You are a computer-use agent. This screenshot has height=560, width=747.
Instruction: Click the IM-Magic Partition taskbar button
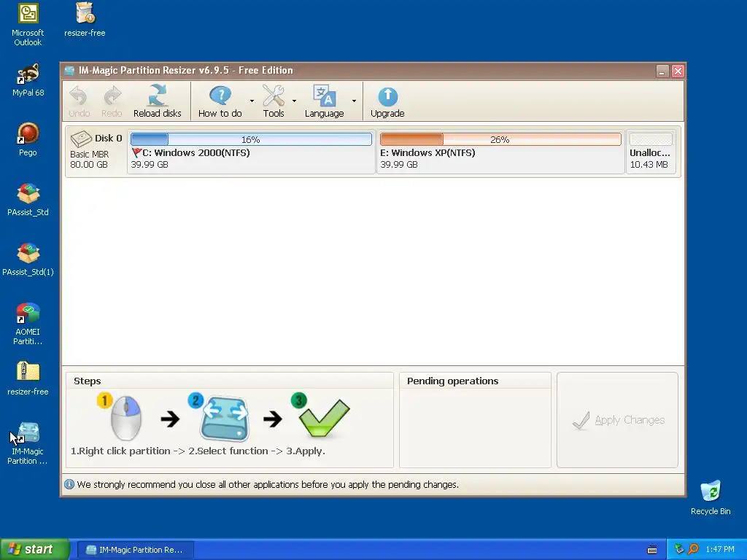pos(135,550)
